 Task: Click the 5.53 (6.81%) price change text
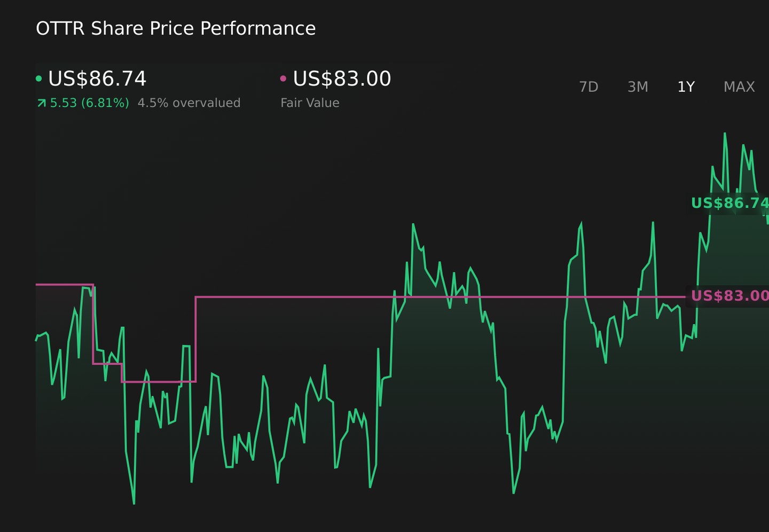tap(89, 103)
